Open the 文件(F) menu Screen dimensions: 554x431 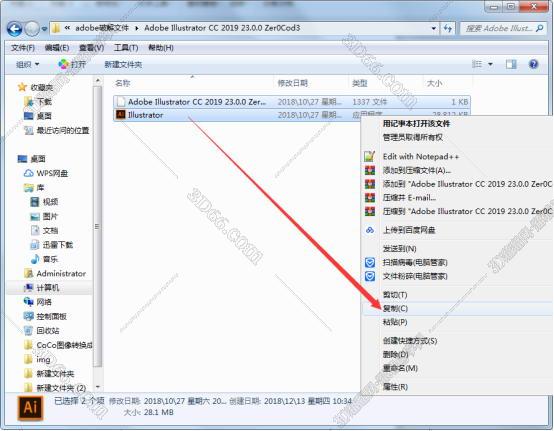coord(23,48)
